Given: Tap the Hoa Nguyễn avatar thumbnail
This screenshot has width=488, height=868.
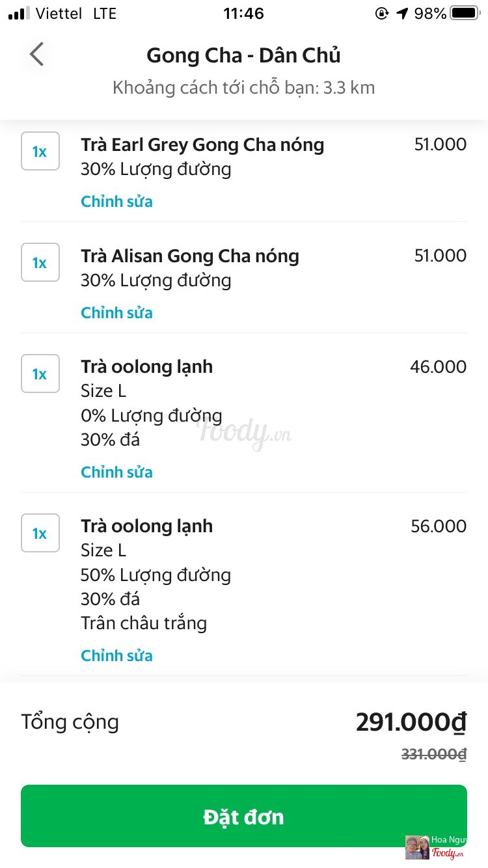Looking at the screenshot, I should click(x=416, y=847).
